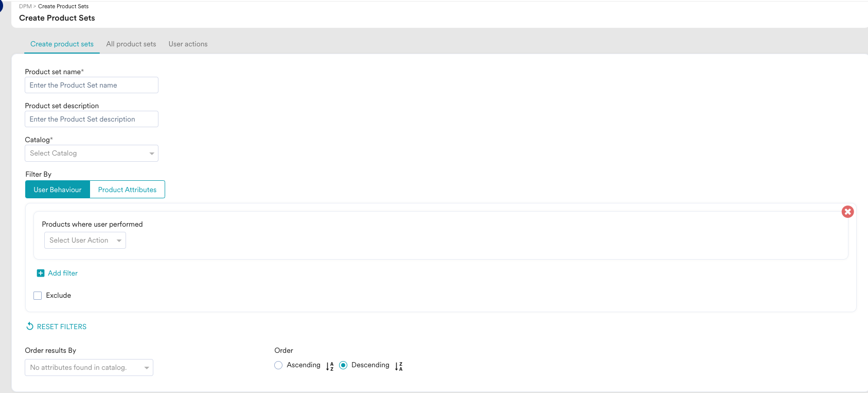The height and width of the screenshot is (393, 868).
Task: Switch to Create product sets tab
Action: (62, 44)
